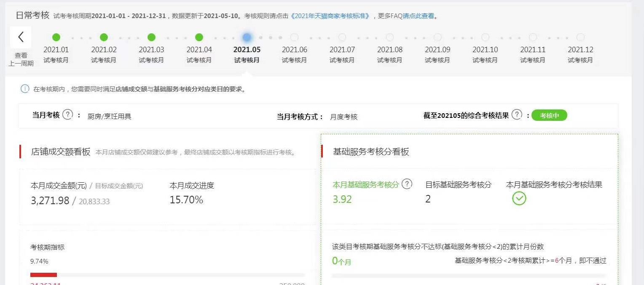The height and width of the screenshot is (285, 644).
Task: Select the 2021.09 empty timeline circle
Action: coord(437,37)
